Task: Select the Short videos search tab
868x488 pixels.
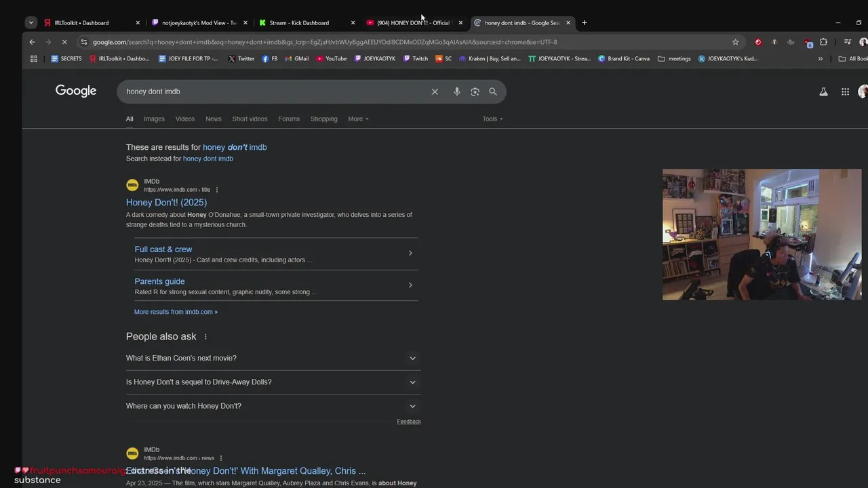Action: [250, 119]
